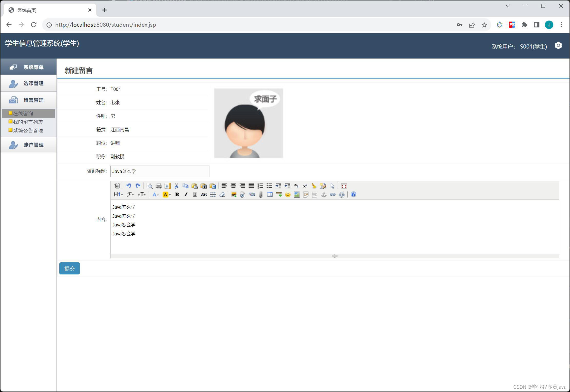Image resolution: width=570 pixels, height=392 pixels.
Task: Undo last edit in content editor
Action: pos(129,186)
